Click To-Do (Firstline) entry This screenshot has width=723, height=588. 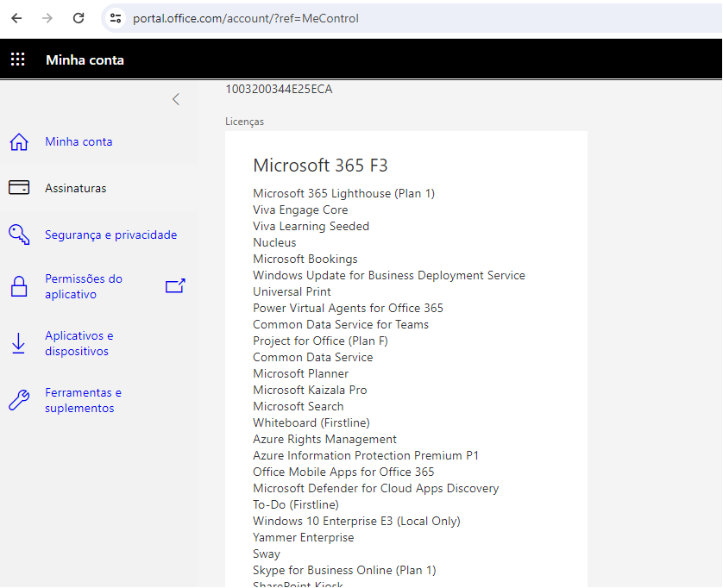pos(296,505)
